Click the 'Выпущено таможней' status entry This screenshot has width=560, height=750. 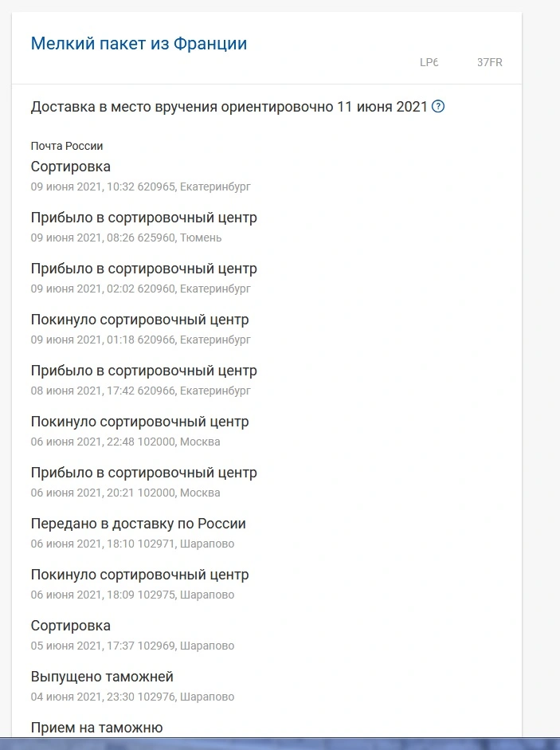pos(102,677)
